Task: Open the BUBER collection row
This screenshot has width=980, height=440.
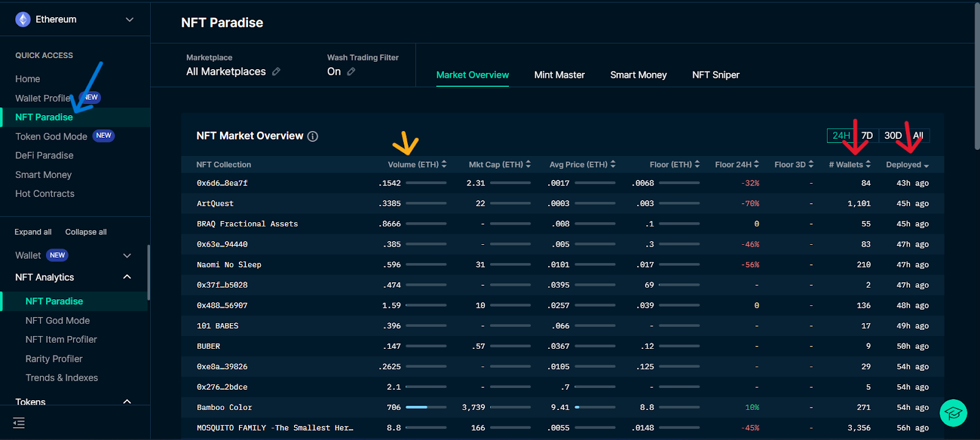Action: [x=562, y=346]
